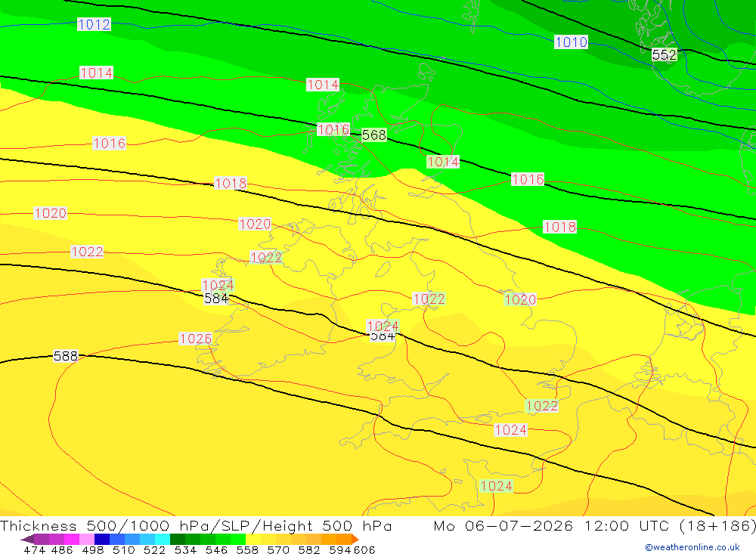Click the legend value 474
This screenshot has width=756, height=554.
[x=34, y=549]
